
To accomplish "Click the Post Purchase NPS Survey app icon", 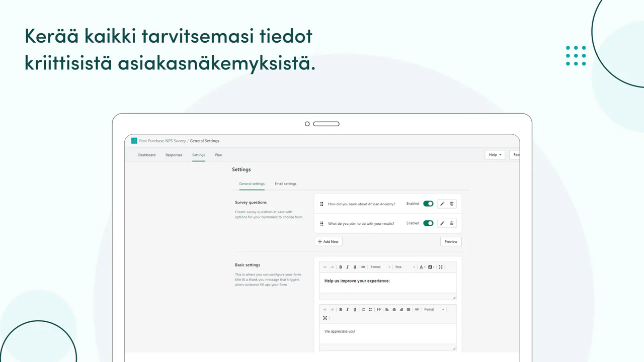I will (134, 141).
